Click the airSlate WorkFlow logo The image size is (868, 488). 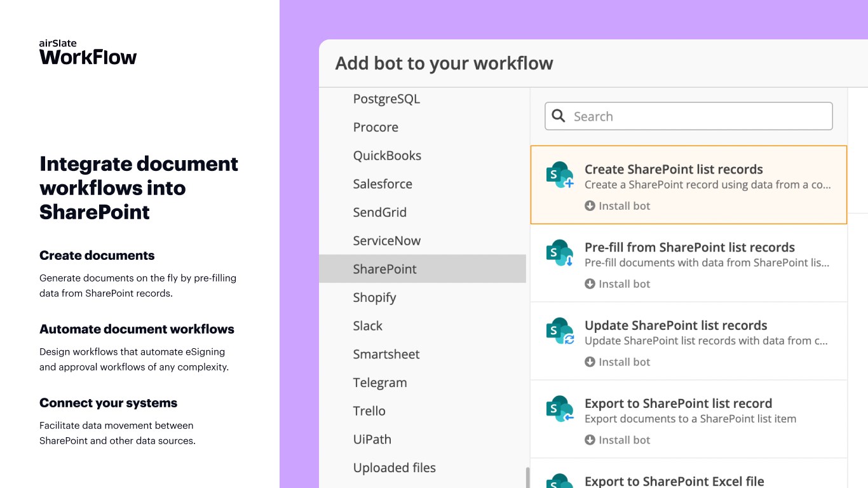(88, 52)
